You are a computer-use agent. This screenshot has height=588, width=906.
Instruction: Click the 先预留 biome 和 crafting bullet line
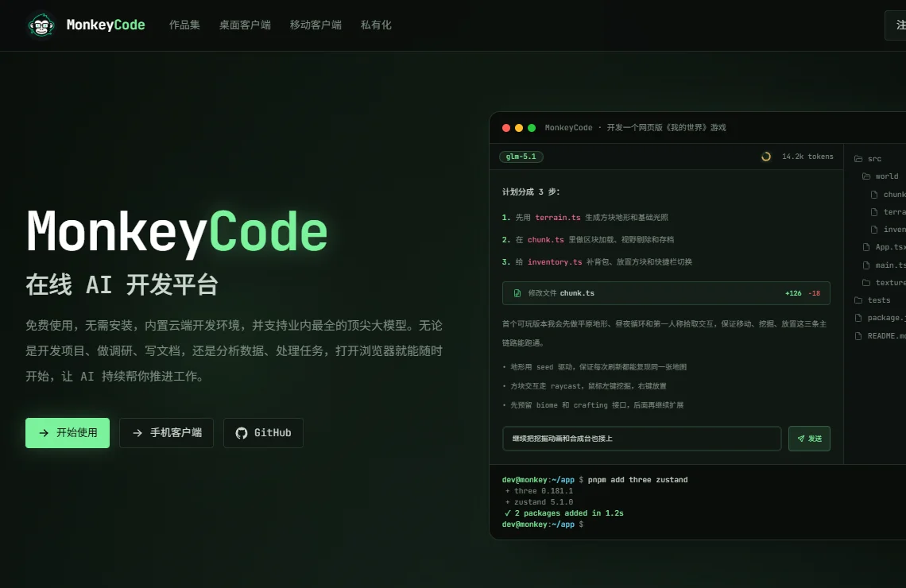tap(593, 405)
